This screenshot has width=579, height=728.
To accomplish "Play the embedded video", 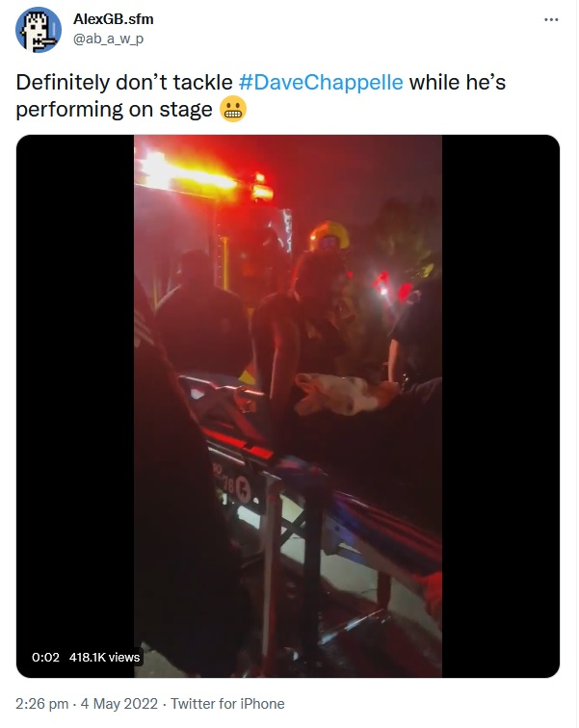I will [x=288, y=406].
